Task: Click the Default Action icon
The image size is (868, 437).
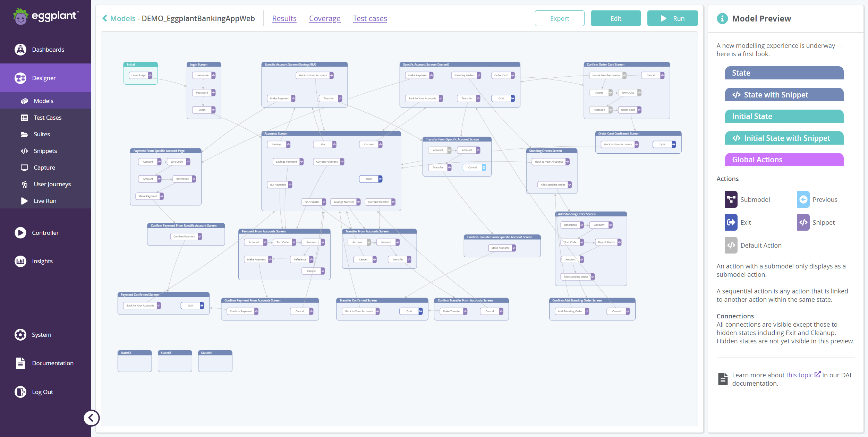Action: click(x=731, y=245)
